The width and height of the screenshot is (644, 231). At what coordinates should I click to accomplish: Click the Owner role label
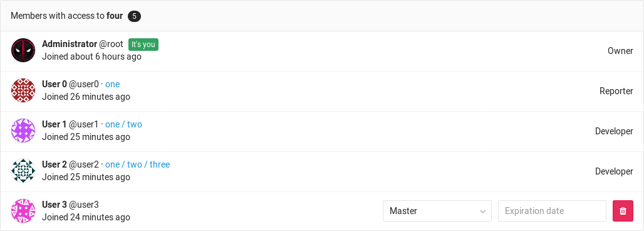click(620, 51)
